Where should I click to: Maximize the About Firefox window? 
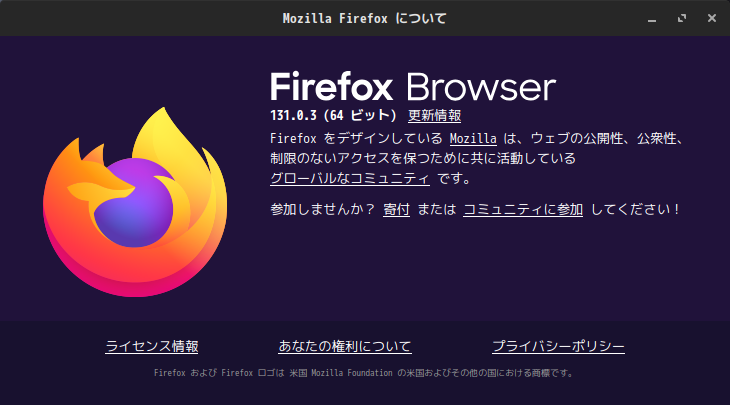click(682, 19)
